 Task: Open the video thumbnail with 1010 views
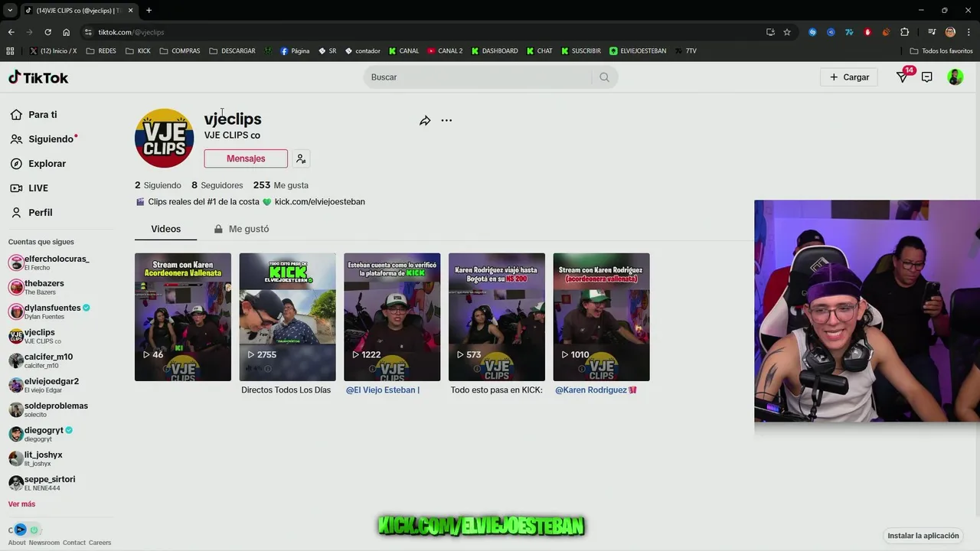(601, 317)
